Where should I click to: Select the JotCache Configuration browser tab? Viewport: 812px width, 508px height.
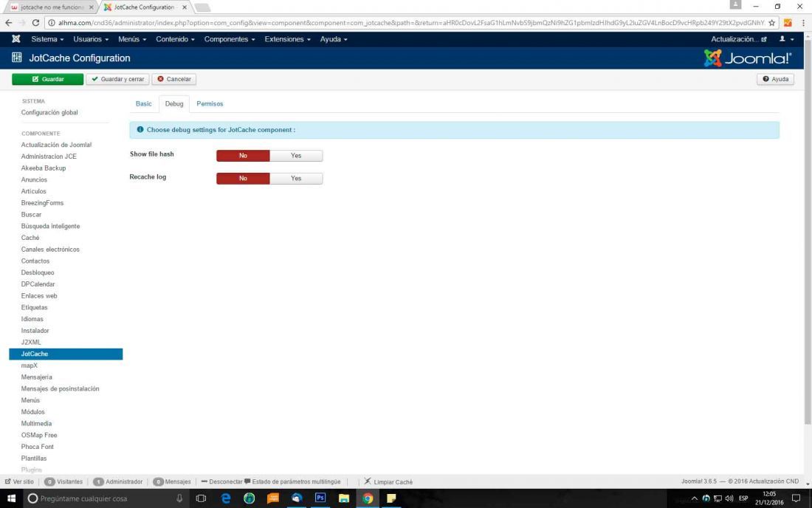pyautogui.click(x=144, y=7)
